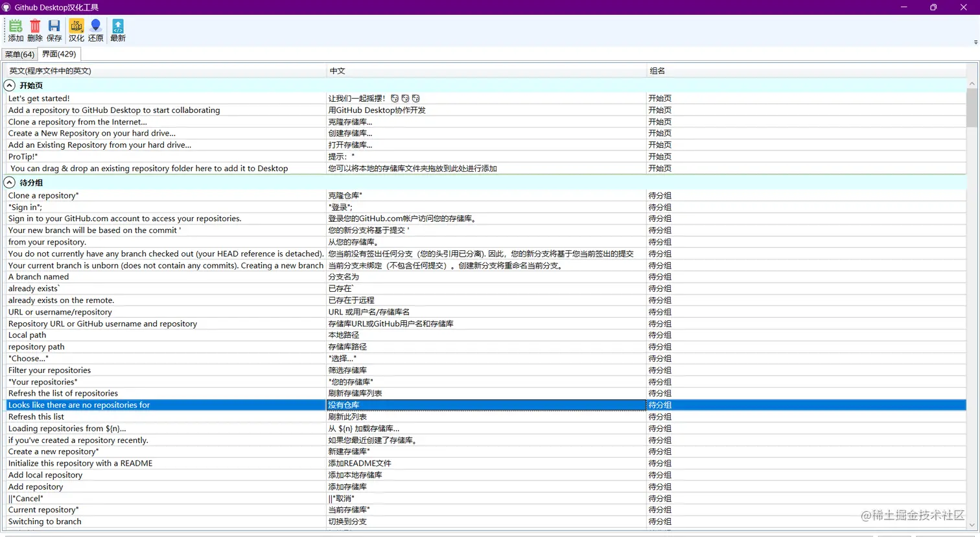Viewport: 980px width, 537px height.
Task: Select "Initialize this repository with a README" row
Action: [486, 463]
